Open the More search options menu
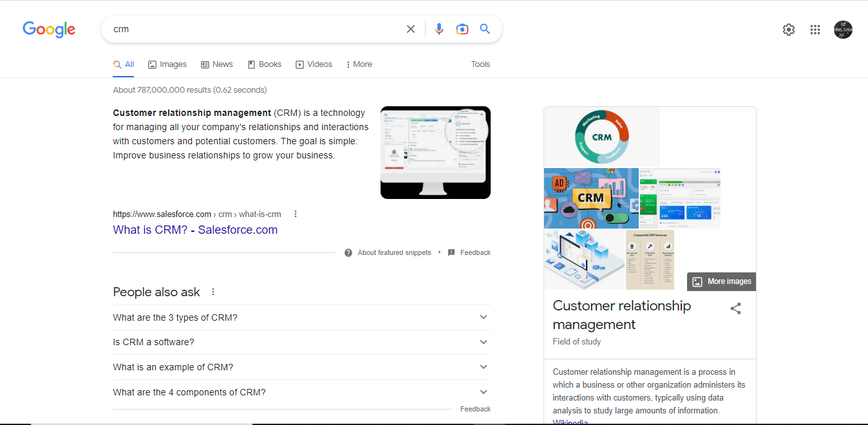This screenshot has width=868, height=425. pyautogui.click(x=359, y=64)
